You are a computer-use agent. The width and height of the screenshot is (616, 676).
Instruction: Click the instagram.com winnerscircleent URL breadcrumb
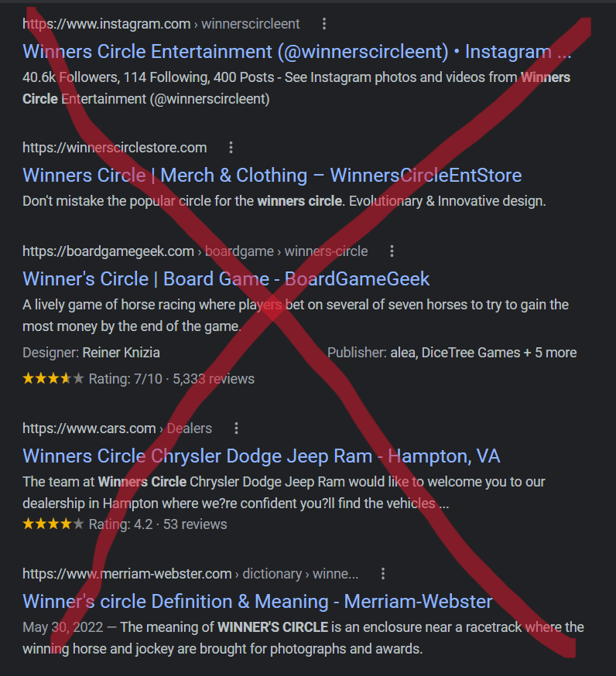coord(161,24)
